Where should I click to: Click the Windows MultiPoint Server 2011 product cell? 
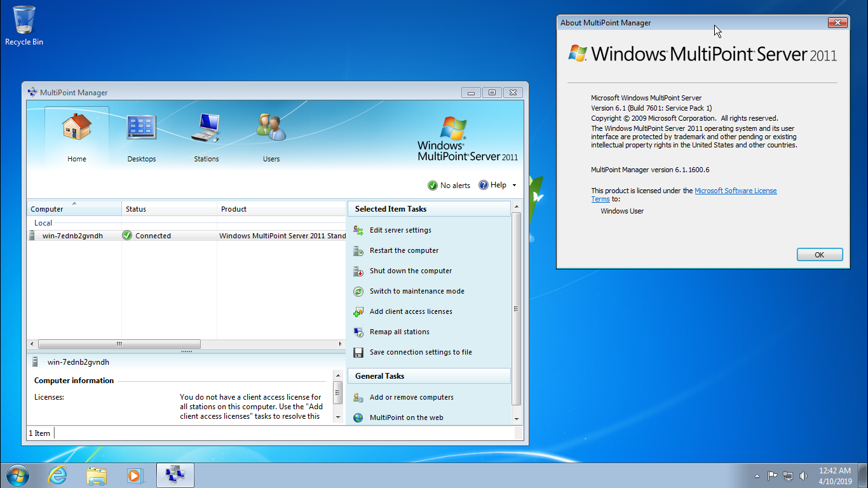tap(282, 236)
